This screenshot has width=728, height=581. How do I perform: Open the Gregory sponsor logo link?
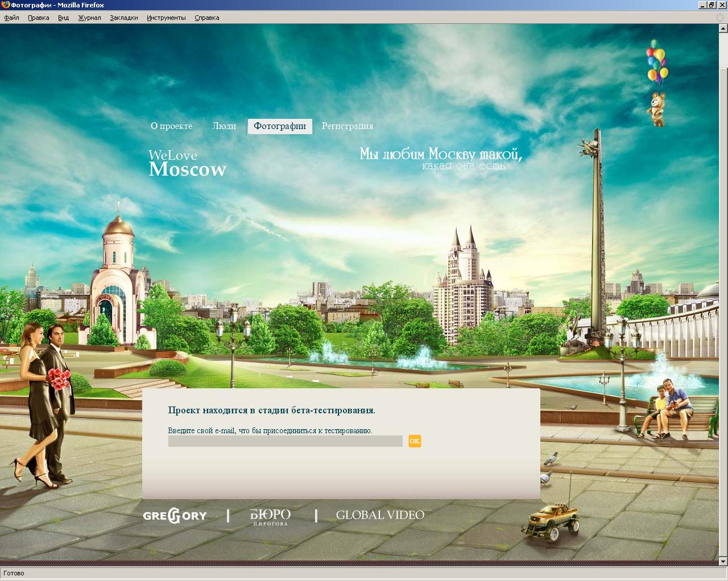pyautogui.click(x=175, y=516)
